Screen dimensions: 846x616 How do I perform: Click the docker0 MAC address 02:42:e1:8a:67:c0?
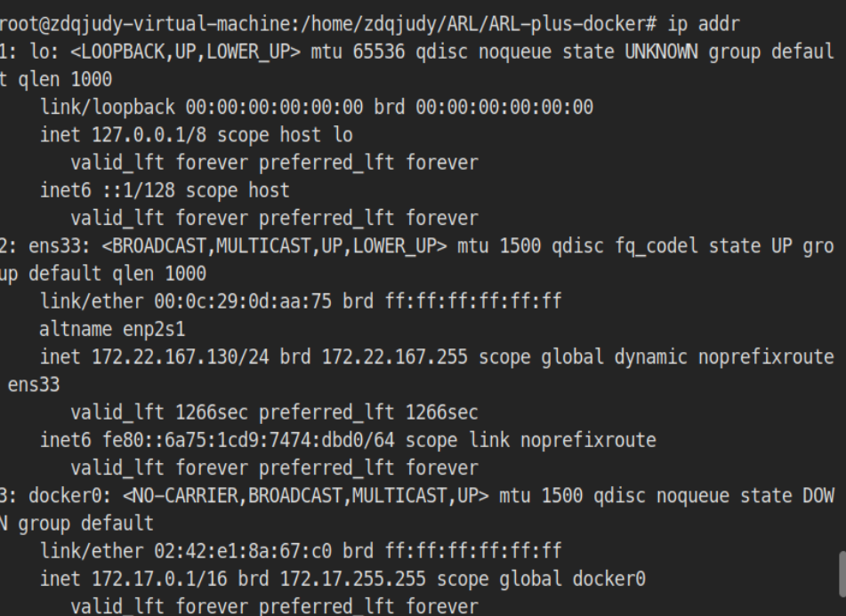[x=243, y=551]
